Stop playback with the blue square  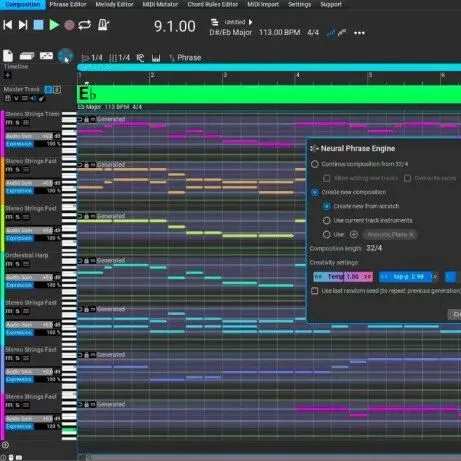38,25
